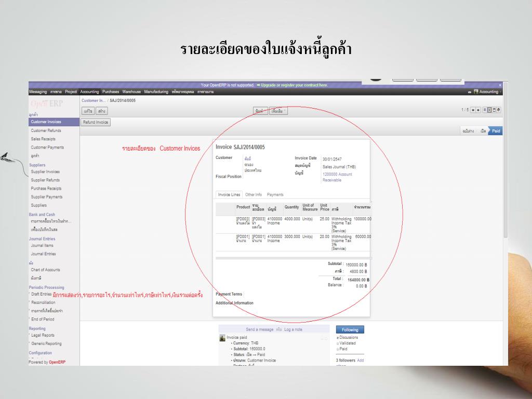
Task: Click the page vertical scrollbar
Action: [506, 159]
